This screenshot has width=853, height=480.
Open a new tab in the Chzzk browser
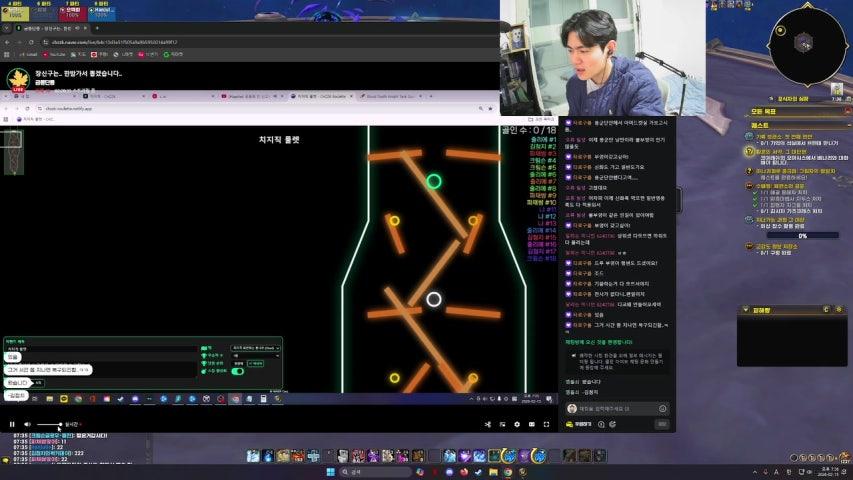[97, 28]
